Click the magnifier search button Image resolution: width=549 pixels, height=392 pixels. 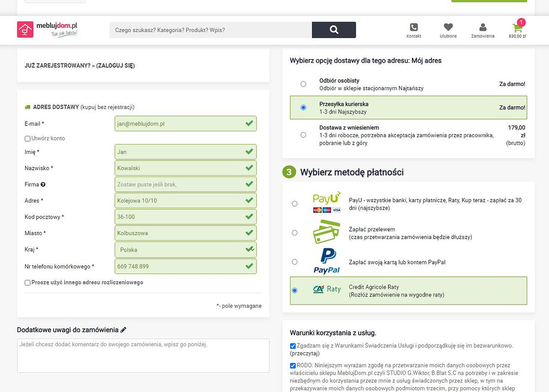pyautogui.click(x=334, y=30)
